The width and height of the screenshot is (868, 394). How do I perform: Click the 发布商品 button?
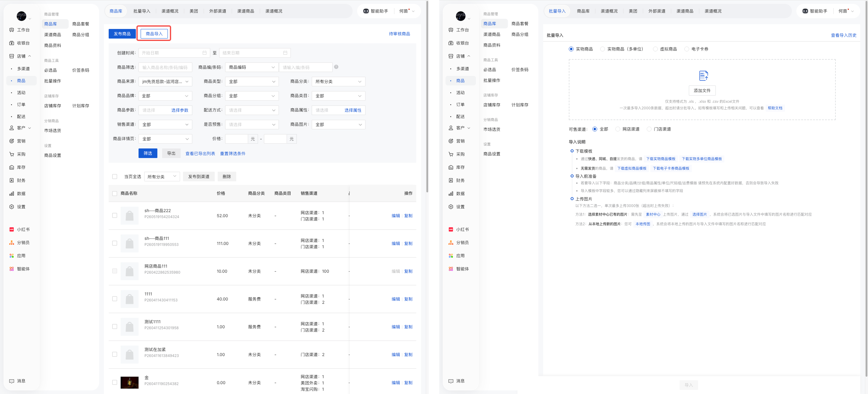[122, 34]
